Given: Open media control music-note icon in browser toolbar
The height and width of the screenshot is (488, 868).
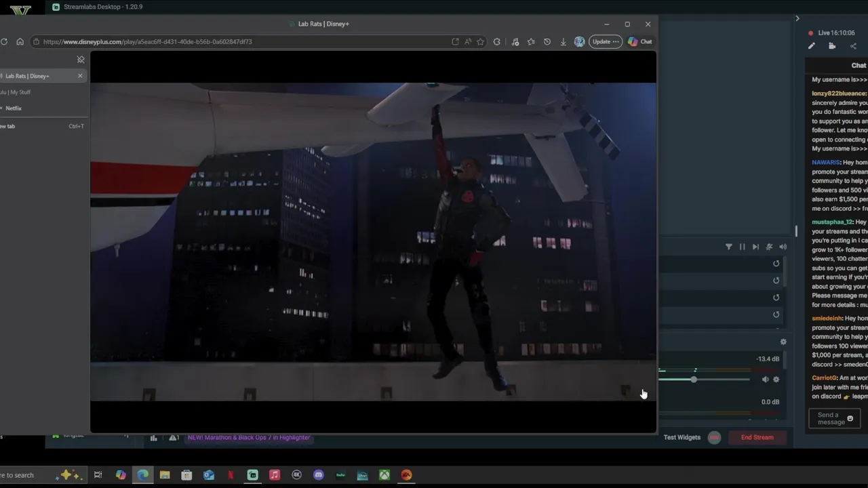Looking at the screenshot, I should click(x=515, y=41).
